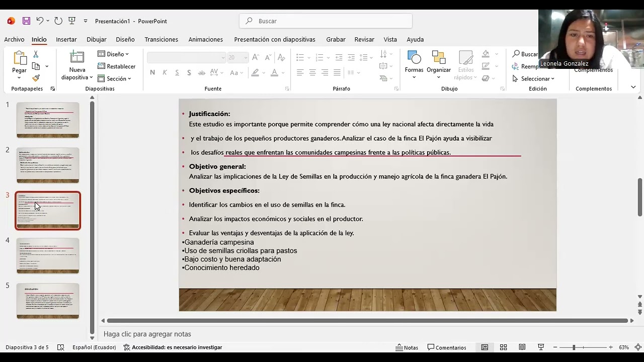644x362 pixels.
Task: Click the zoom slider handle
Action: pos(574,347)
